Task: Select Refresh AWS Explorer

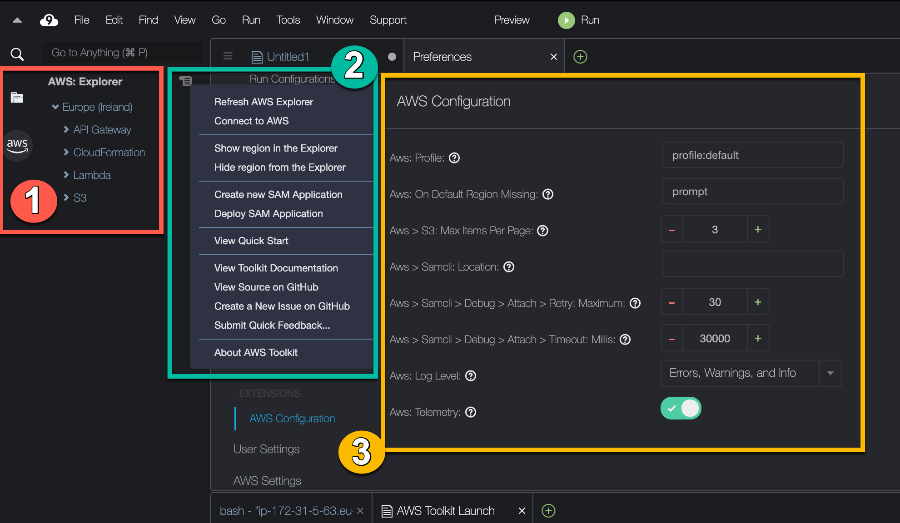Action: click(x=263, y=102)
